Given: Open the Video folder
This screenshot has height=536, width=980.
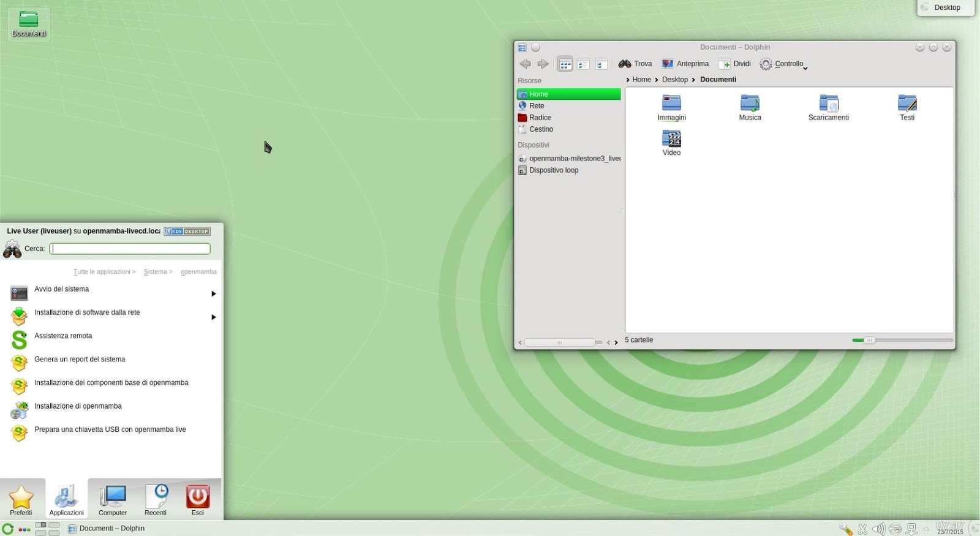Looking at the screenshot, I should 671,143.
